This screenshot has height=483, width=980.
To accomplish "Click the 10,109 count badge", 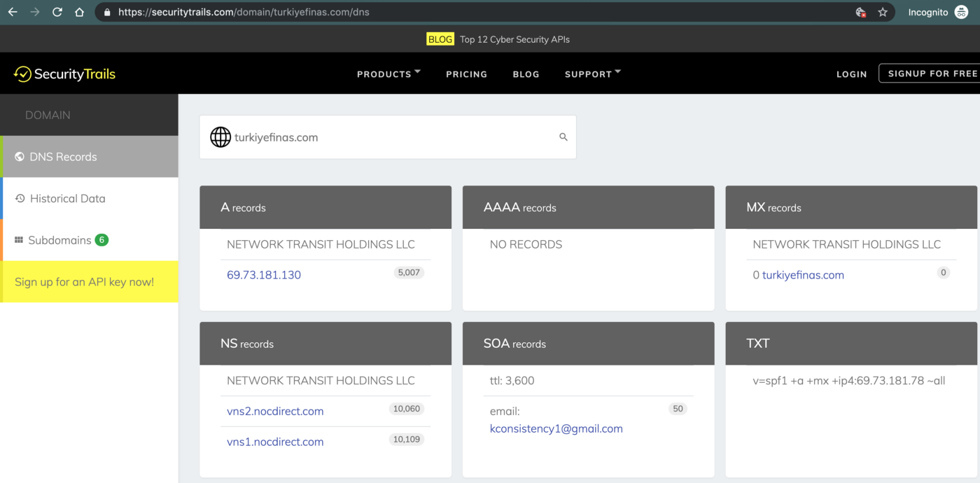I will 407,440.
